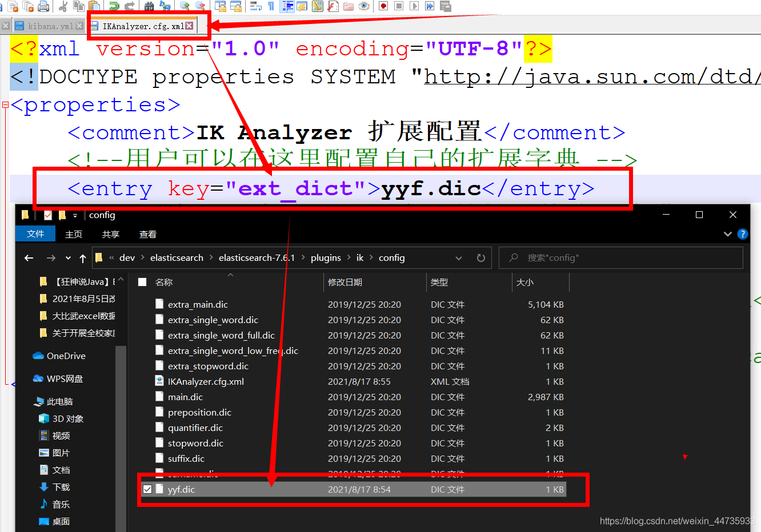Click the Stop Recording macro icon
The height and width of the screenshot is (532, 761).
(399, 7)
